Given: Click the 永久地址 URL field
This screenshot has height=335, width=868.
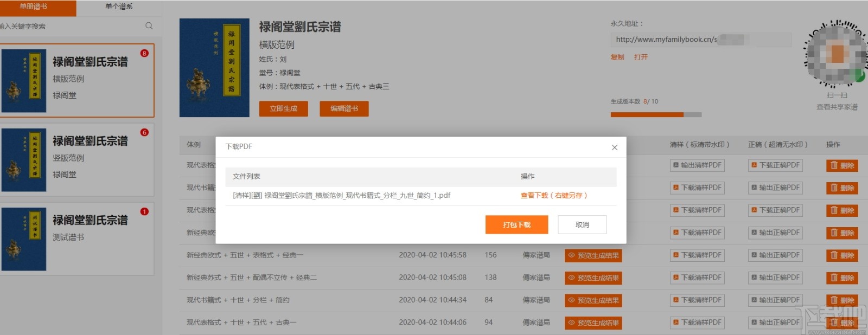Looking at the screenshot, I should (701, 40).
